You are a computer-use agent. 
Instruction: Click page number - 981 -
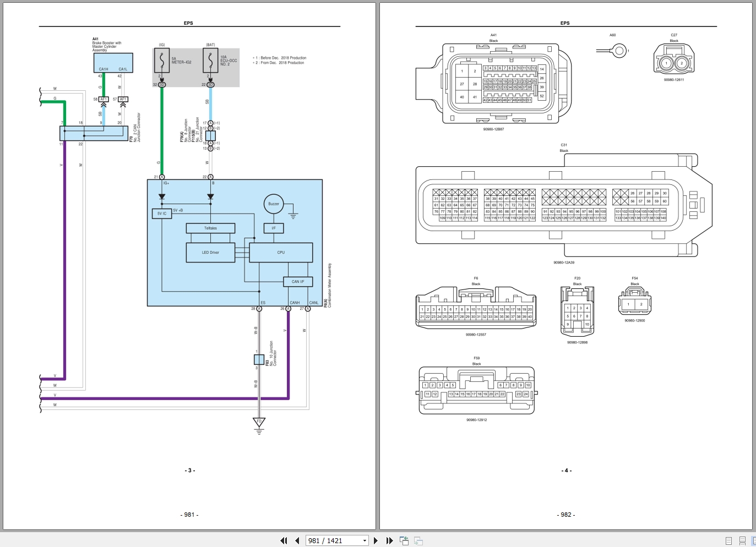pos(189,515)
